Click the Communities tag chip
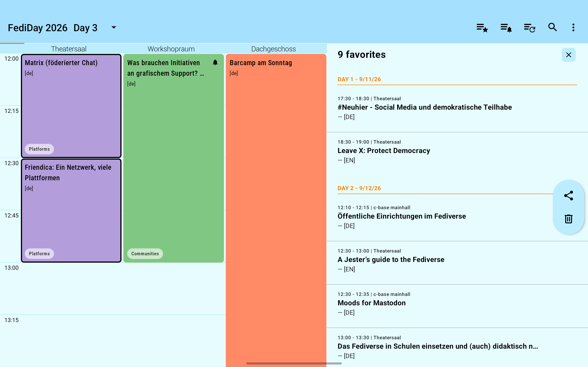Screen dimensions: 588x367 (145, 254)
